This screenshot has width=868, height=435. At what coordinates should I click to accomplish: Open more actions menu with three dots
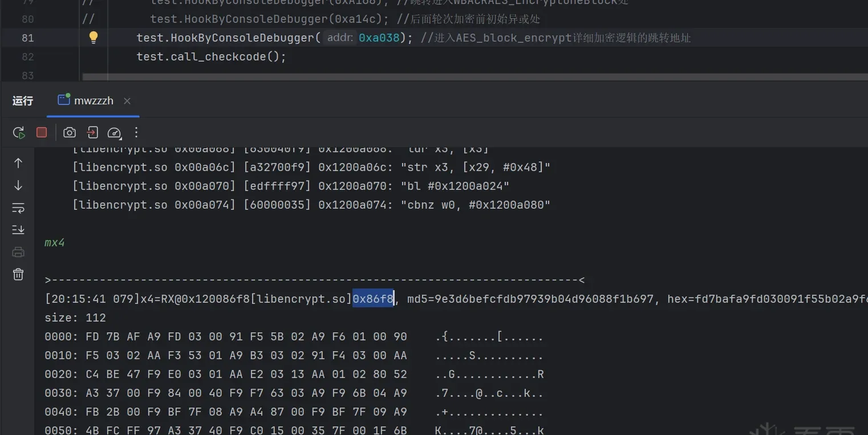(x=136, y=133)
